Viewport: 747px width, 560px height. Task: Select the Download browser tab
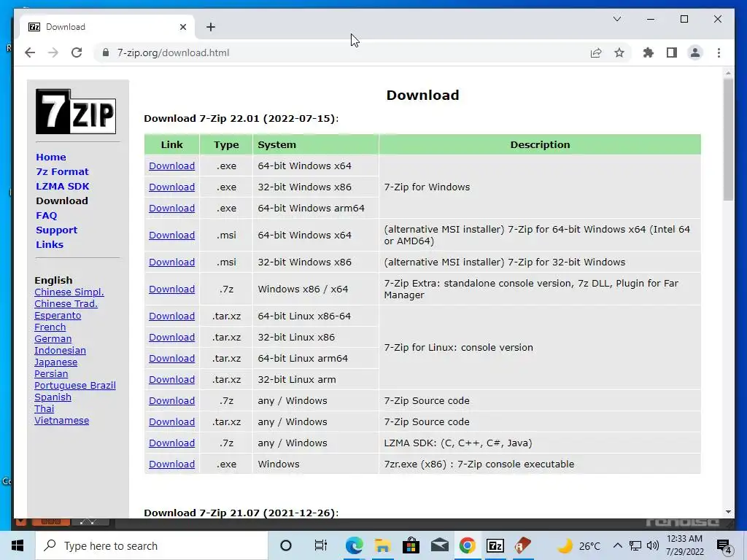click(x=107, y=27)
